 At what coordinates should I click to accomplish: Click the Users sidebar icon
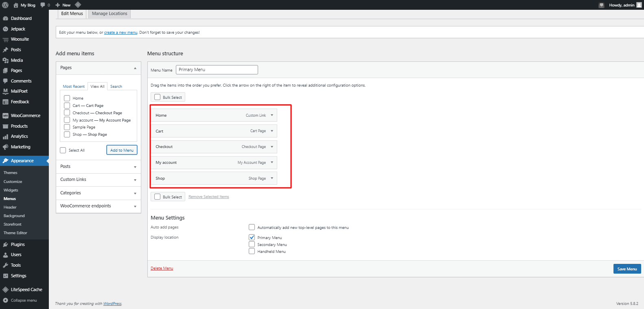5,255
